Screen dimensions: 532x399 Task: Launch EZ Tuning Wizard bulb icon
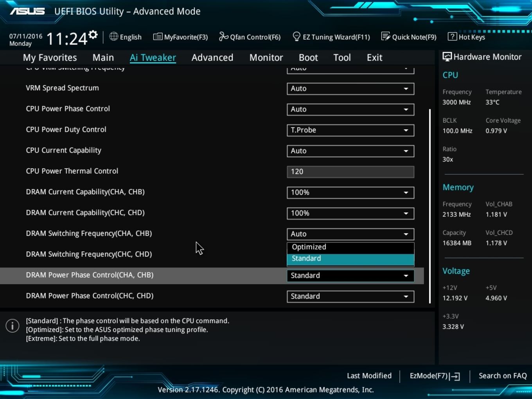297,37
